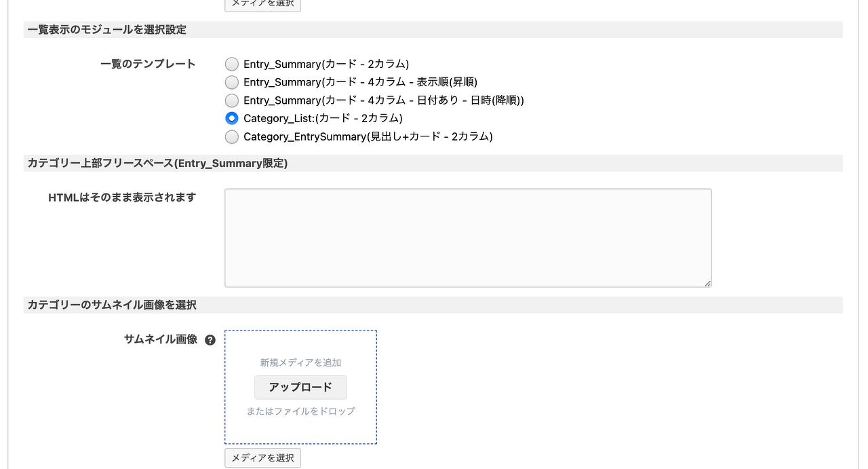
Task: Click the 一覧表示のモジュールを選択設定 section header
Action: [107, 30]
